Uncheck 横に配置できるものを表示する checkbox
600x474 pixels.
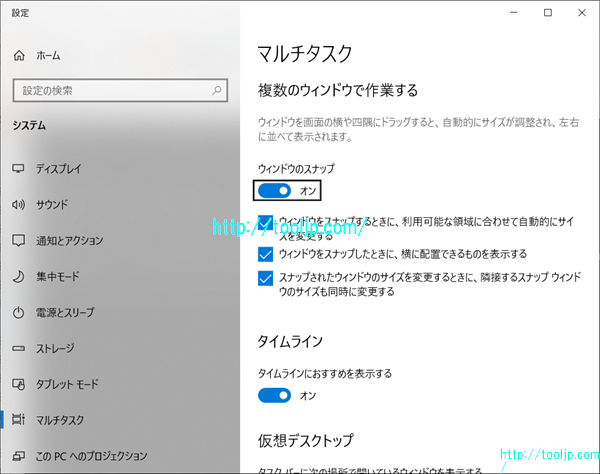click(265, 254)
